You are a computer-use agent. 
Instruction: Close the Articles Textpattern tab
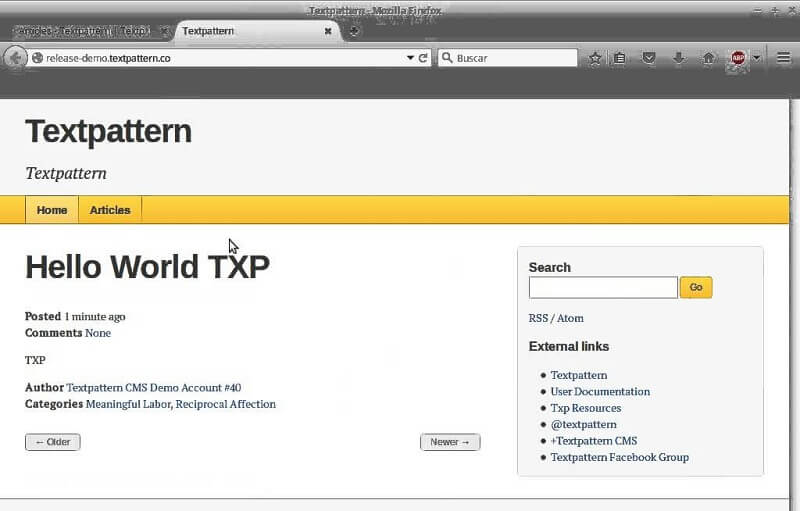[164, 31]
